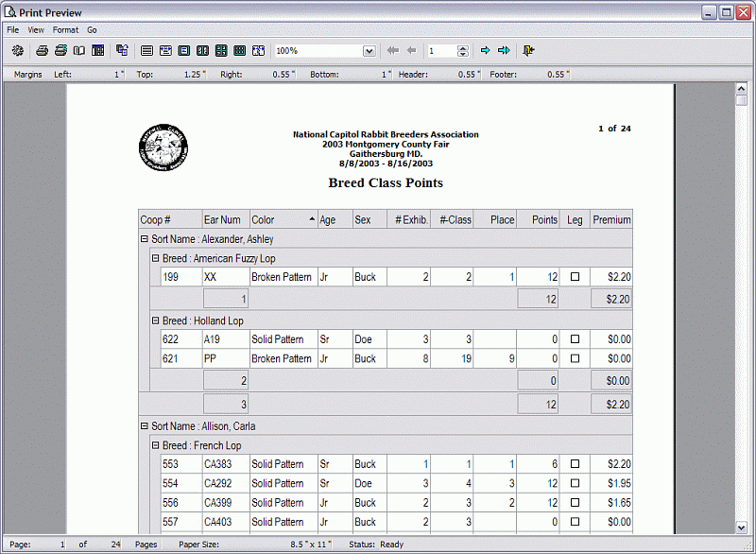The height and width of the screenshot is (554, 756).
Task: Click the page header view icon
Action: click(165, 51)
